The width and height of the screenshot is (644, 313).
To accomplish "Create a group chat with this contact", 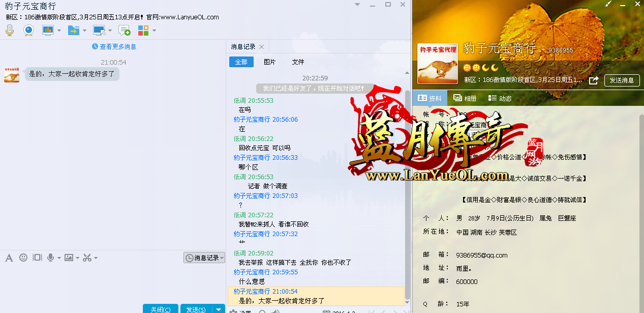I will pos(124,30).
